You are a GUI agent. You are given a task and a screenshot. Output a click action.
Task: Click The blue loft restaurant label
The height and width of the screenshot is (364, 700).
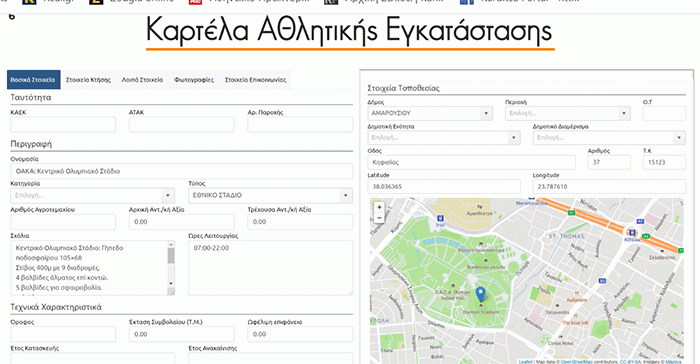coord(575,322)
